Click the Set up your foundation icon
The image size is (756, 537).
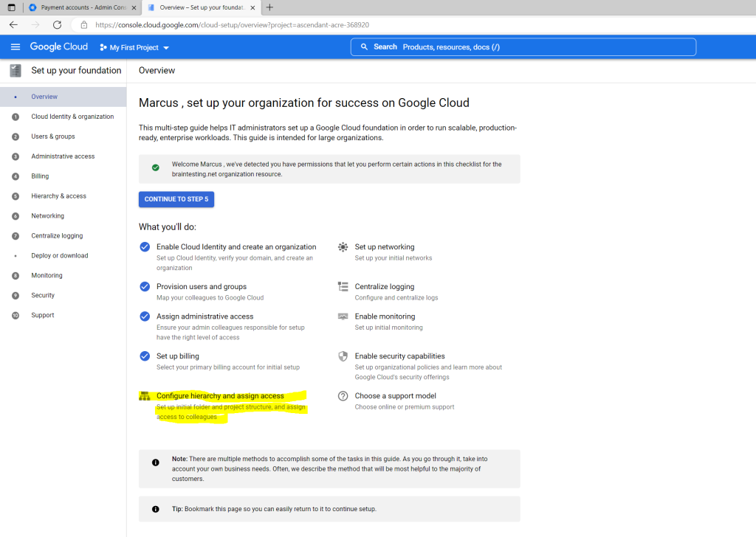(x=16, y=71)
